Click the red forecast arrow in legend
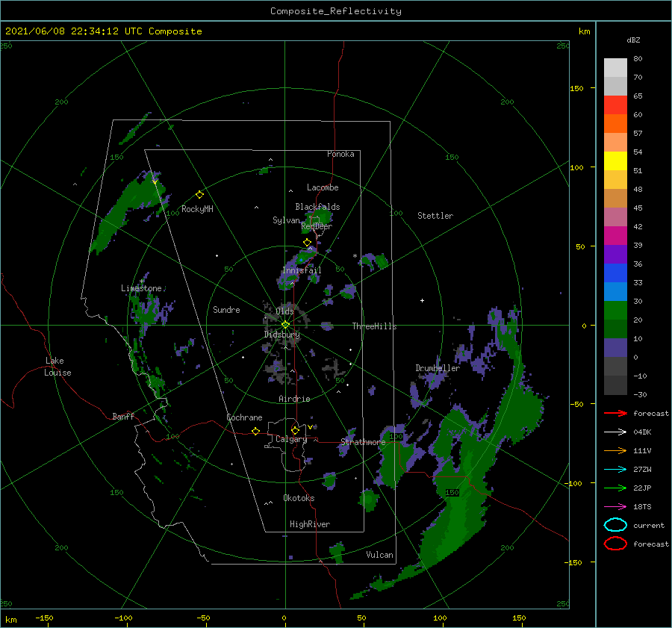 coord(615,413)
